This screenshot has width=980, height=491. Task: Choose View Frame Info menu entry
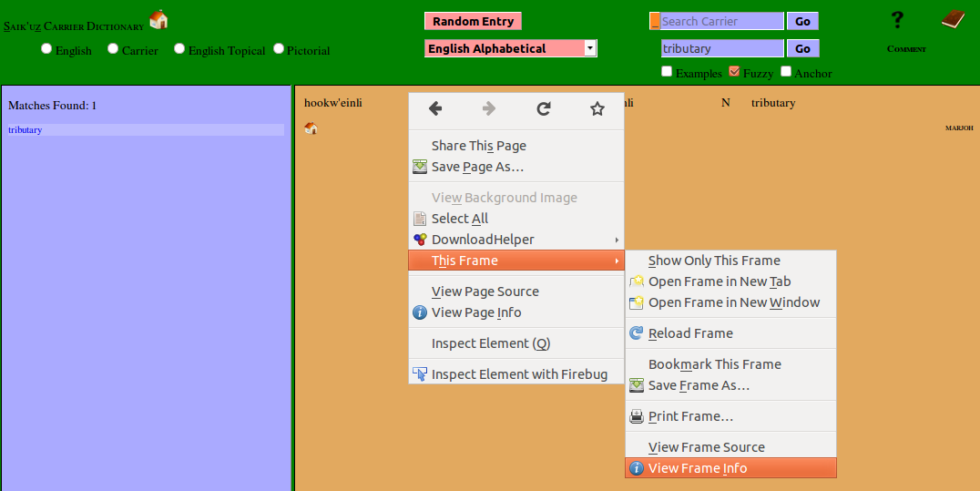pyautogui.click(x=697, y=468)
